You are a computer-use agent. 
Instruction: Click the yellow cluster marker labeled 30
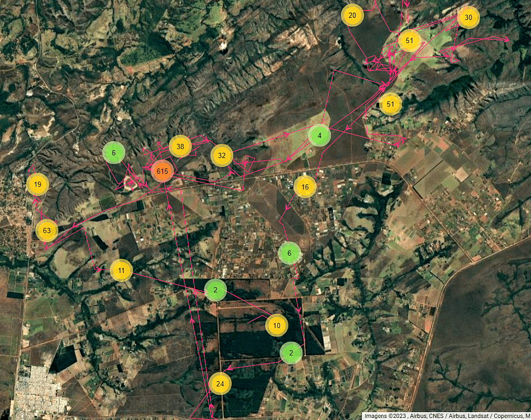468,17
